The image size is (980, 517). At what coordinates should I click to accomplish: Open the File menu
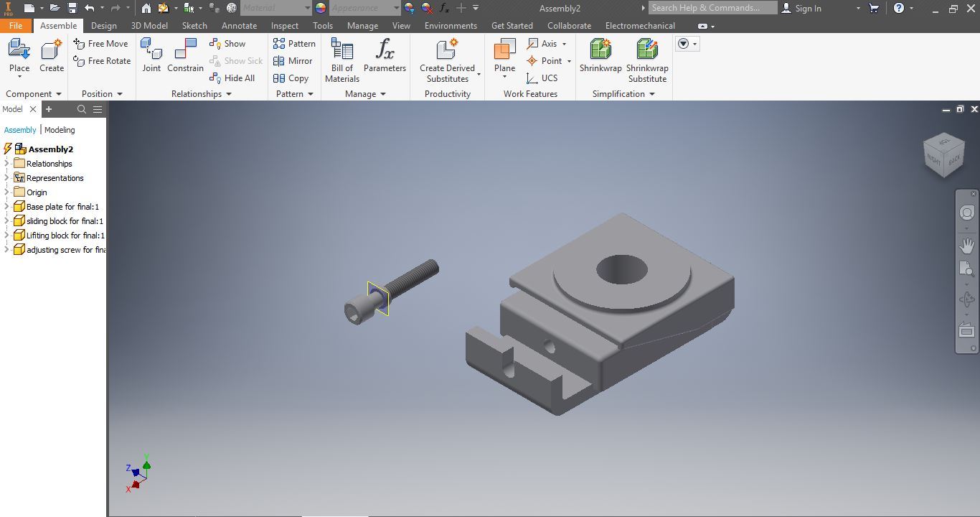[x=16, y=26]
